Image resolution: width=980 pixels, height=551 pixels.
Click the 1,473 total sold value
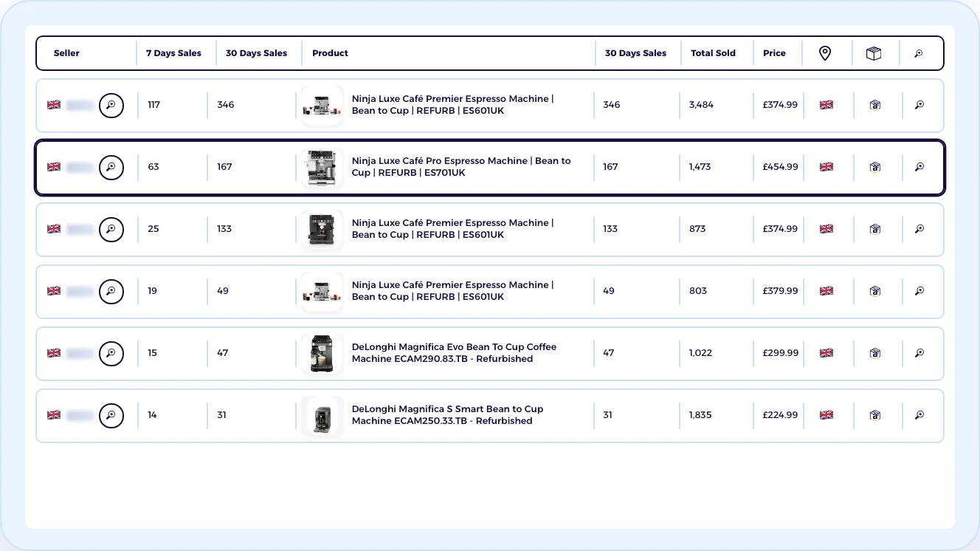[x=700, y=167]
